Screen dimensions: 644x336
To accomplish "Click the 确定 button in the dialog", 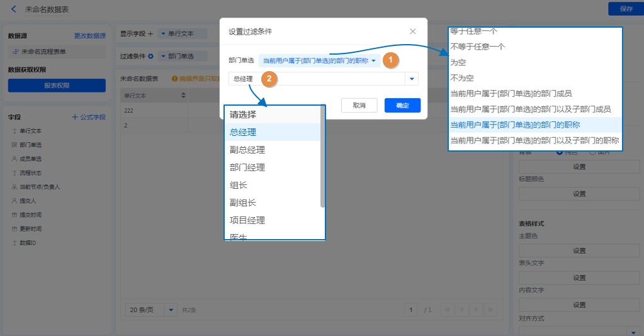I will 402,106.
